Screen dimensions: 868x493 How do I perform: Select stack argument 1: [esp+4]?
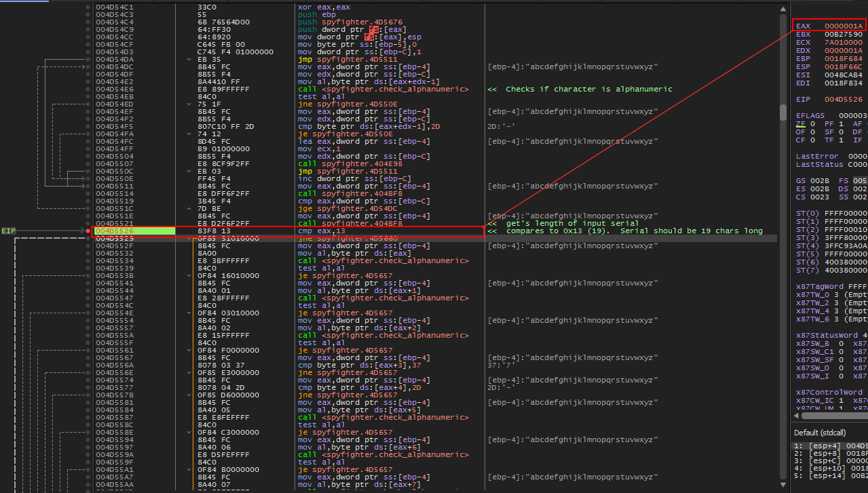click(x=830, y=445)
